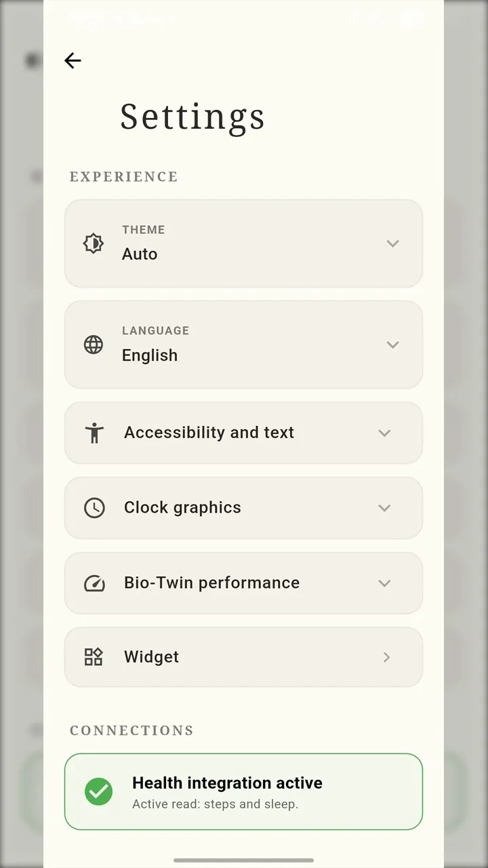
Task: Tap the bottom navigation gesture bar
Action: [x=243, y=861]
